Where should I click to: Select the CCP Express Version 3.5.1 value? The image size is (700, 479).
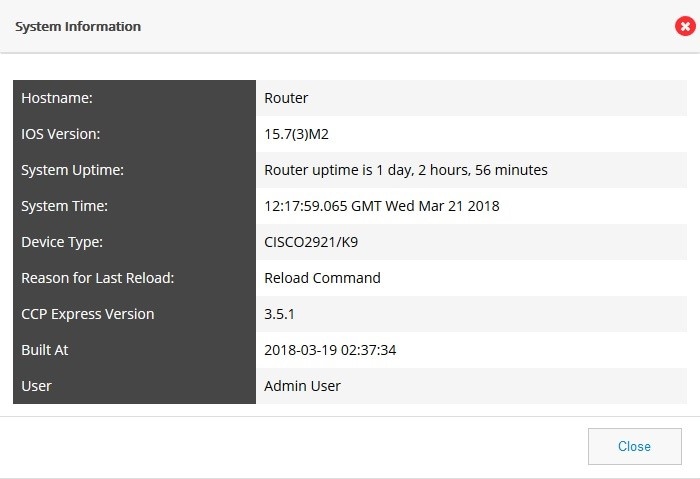click(279, 314)
